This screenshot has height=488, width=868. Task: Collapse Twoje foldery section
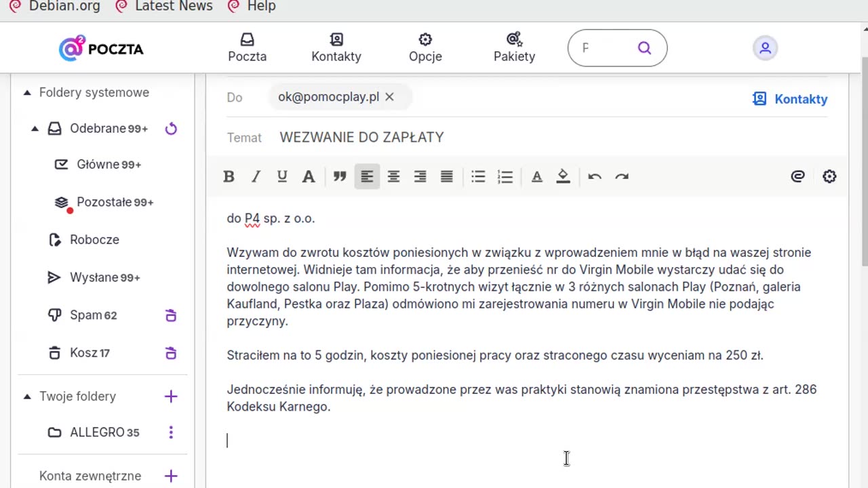[x=27, y=396]
